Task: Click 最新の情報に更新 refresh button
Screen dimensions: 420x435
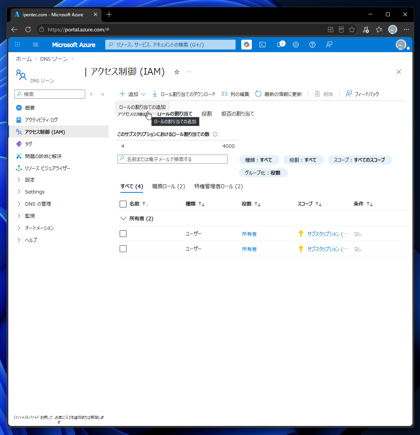Action: pos(278,94)
